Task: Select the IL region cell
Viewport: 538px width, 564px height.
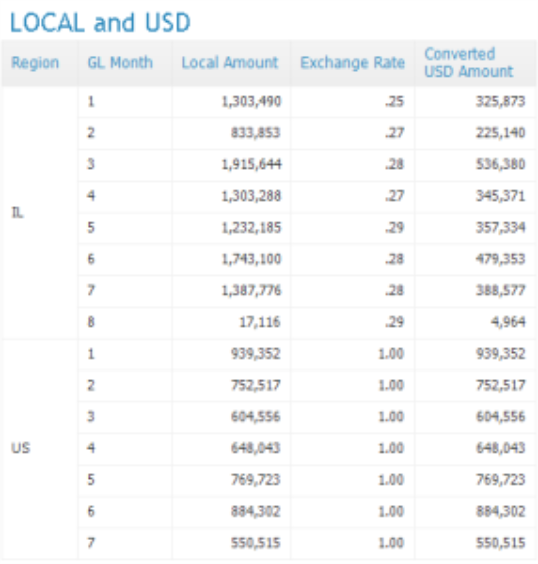Action: 17,213
